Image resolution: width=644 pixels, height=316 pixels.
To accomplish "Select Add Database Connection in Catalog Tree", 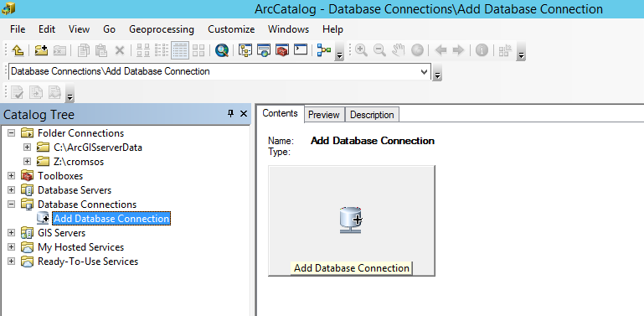I will [x=111, y=219].
